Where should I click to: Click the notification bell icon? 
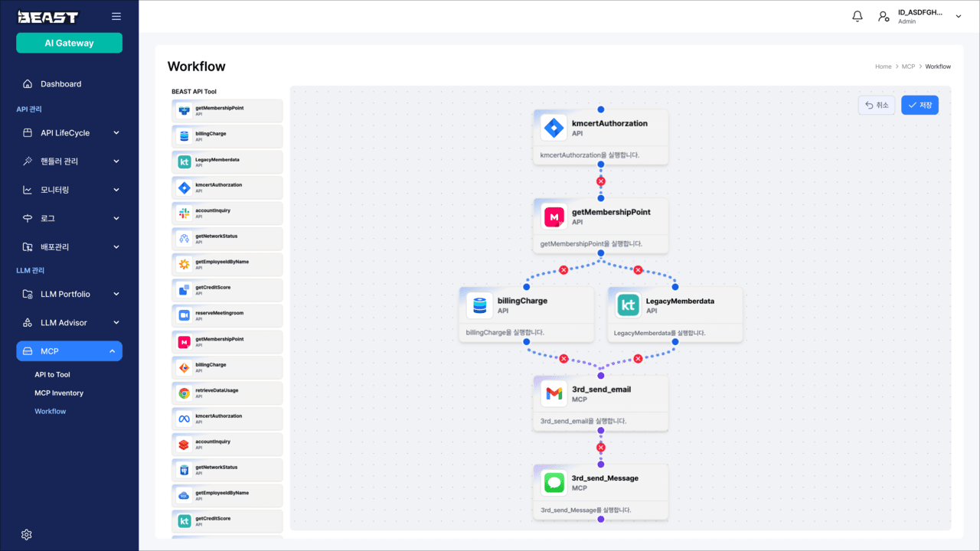point(857,16)
